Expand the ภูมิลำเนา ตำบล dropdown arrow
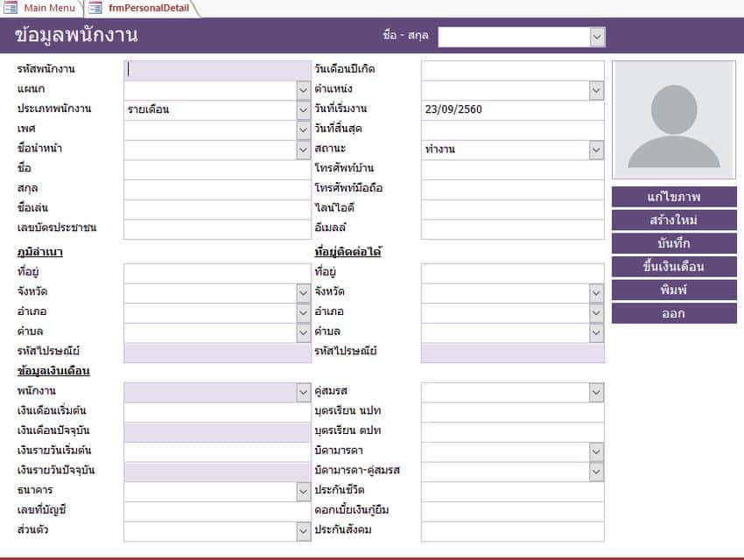 303,332
